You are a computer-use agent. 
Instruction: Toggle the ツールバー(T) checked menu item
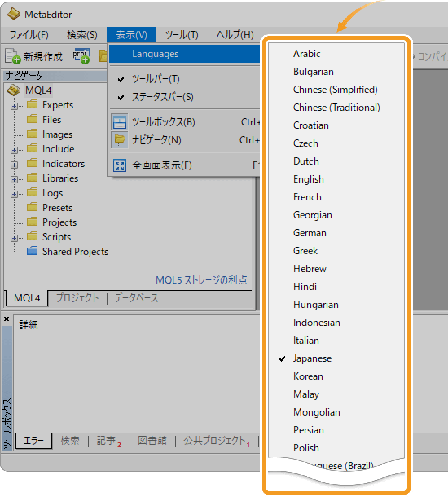click(x=184, y=79)
